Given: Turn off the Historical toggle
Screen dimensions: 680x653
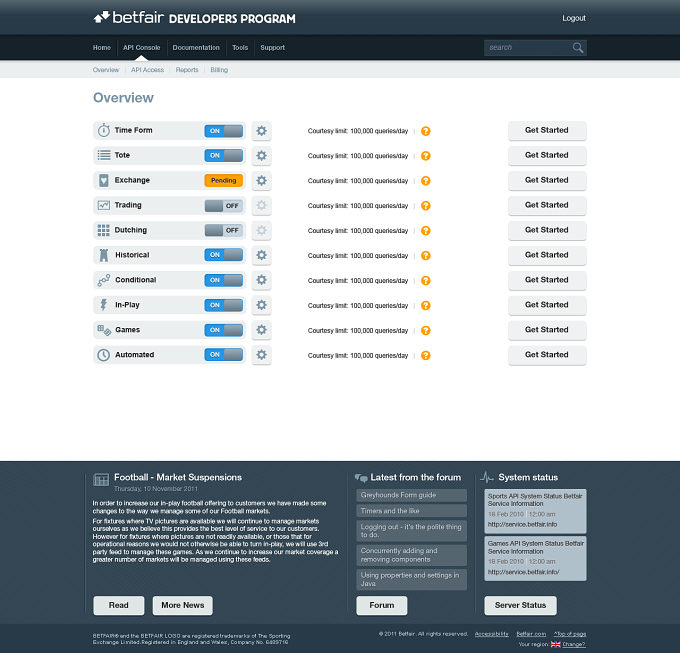Looking at the screenshot, I should [223, 255].
